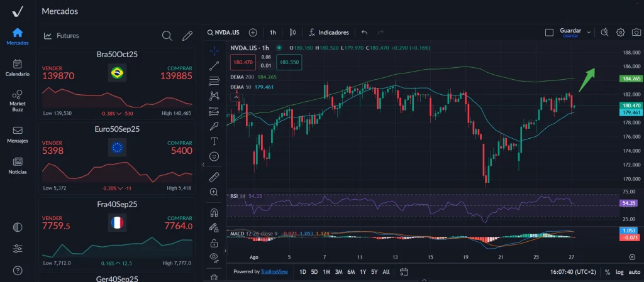Redo the last chart action

(x=380, y=33)
